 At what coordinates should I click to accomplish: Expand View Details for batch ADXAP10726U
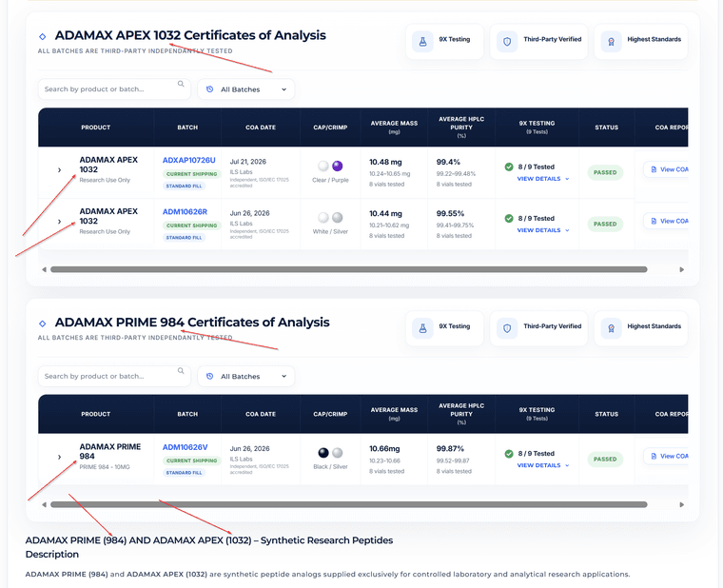coord(542,179)
